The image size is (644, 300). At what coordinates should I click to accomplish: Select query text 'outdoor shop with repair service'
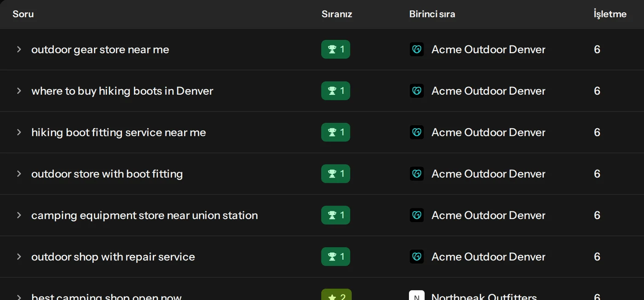pyautogui.click(x=113, y=256)
